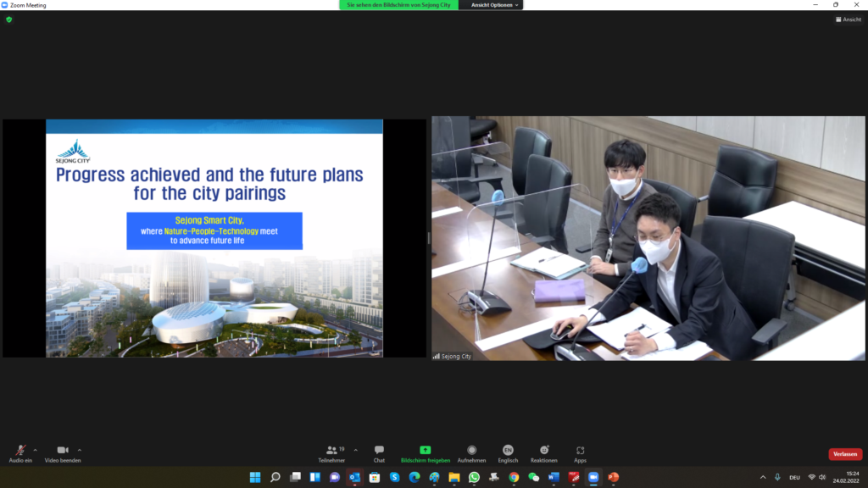Click Sejong City shared slide
Viewport: 868px width, 488px height.
tap(214, 238)
